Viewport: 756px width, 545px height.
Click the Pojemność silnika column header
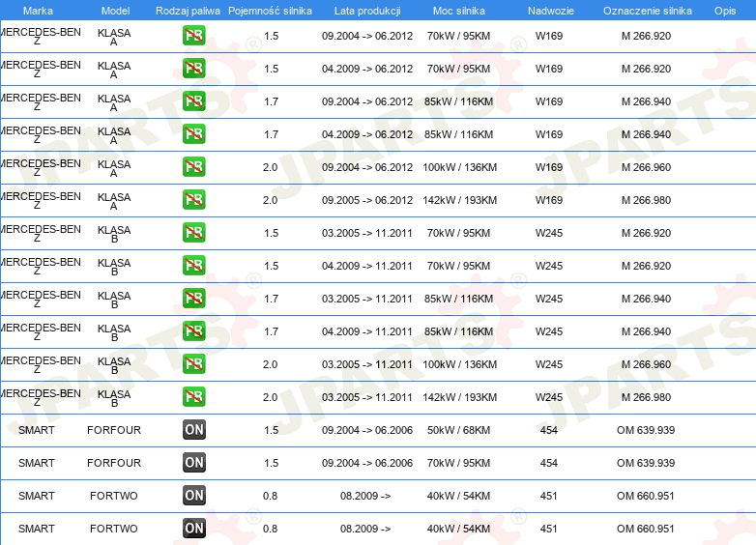(270, 10)
